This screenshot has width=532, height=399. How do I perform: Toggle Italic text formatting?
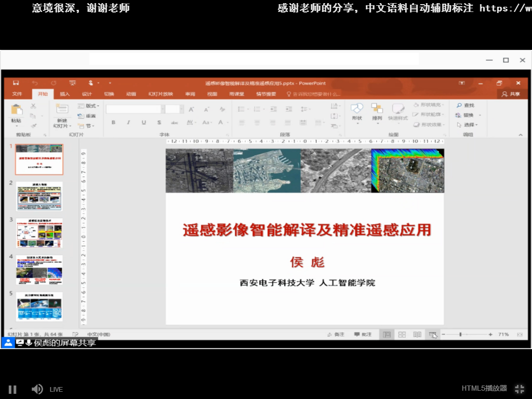(128, 123)
